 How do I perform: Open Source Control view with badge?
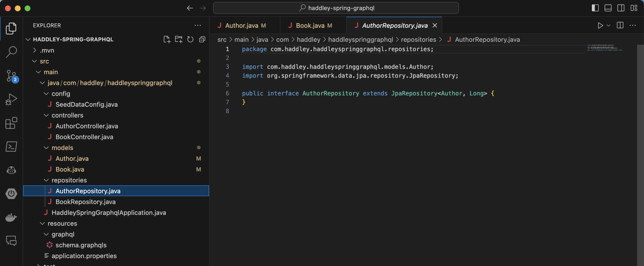(11, 76)
